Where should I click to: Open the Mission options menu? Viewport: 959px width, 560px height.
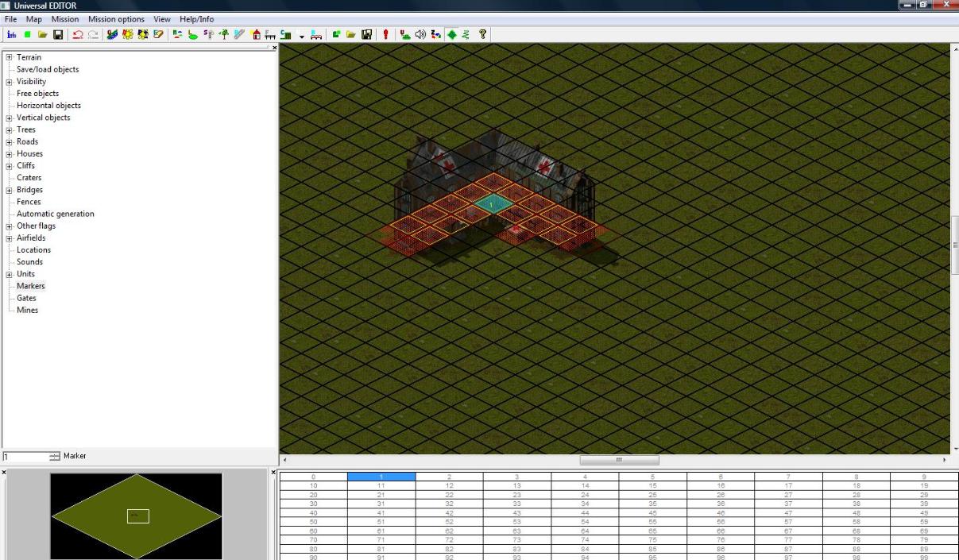pos(116,19)
